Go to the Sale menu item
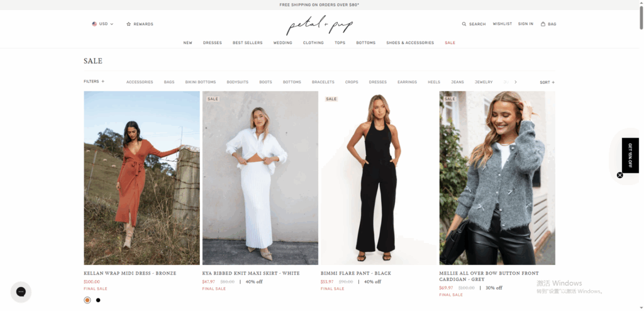 pyautogui.click(x=450, y=43)
